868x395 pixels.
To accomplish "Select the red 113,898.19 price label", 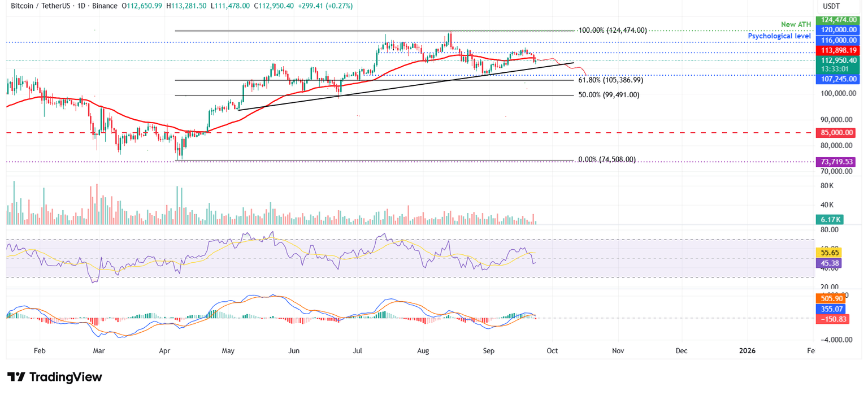I will point(837,50).
